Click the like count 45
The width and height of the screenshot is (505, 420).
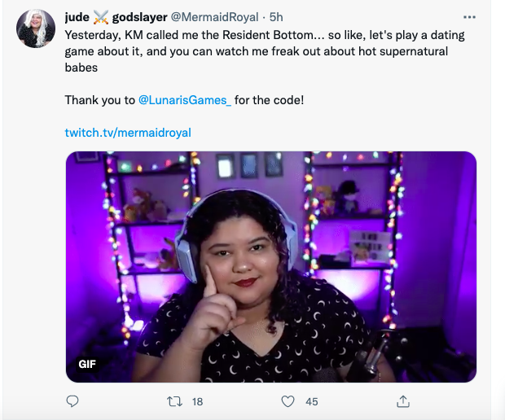coord(311,401)
